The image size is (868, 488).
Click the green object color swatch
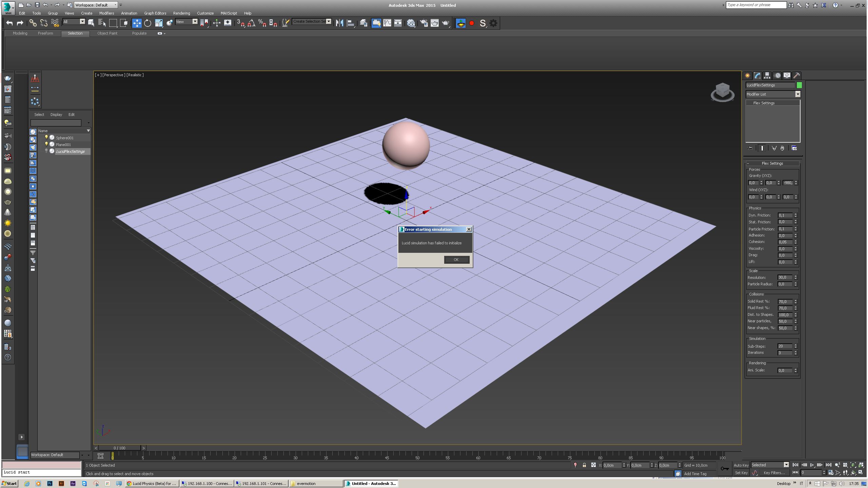click(799, 85)
